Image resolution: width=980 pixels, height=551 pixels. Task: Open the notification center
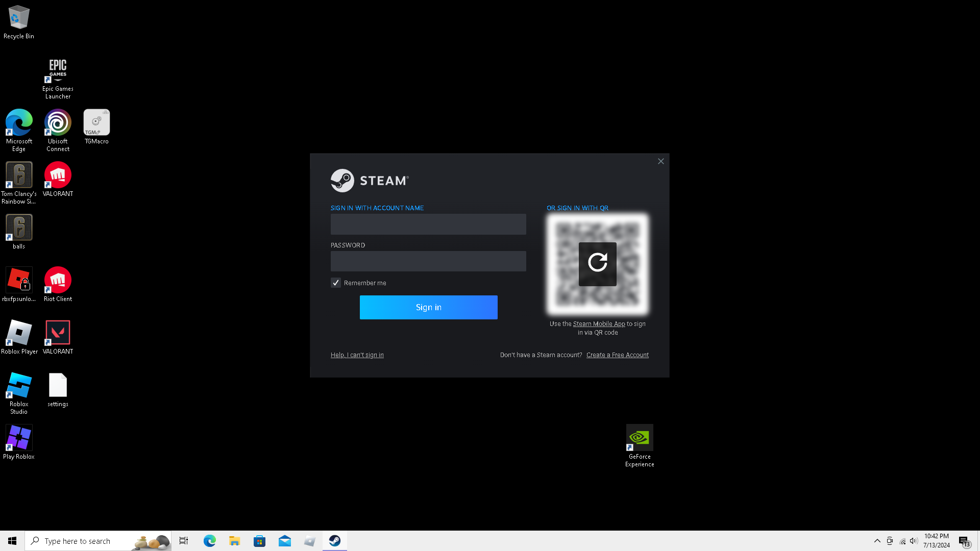pyautogui.click(x=964, y=541)
